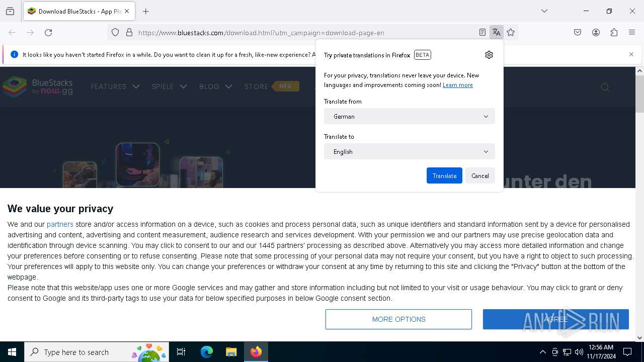Select the Download BlueStacks tab
This screenshot has height=362, width=644.
pos(79,11)
